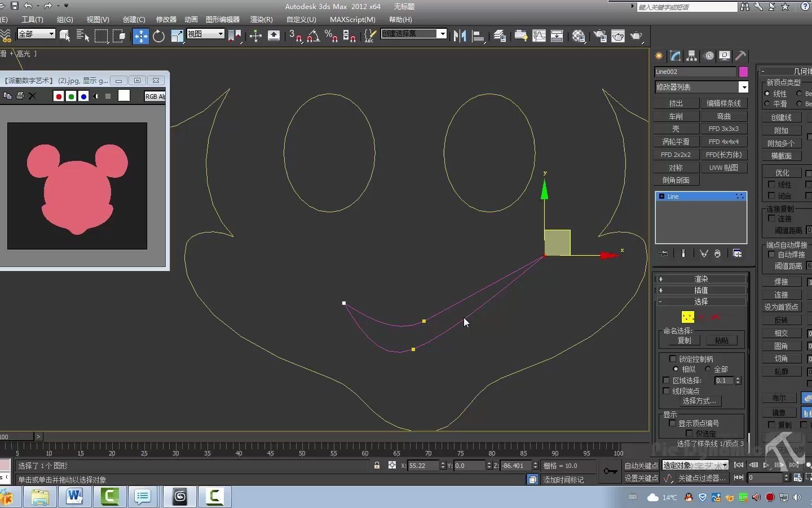Screen dimensions: 812x508
Task: Open the Utilities hammer panel tab
Action: click(x=740, y=56)
